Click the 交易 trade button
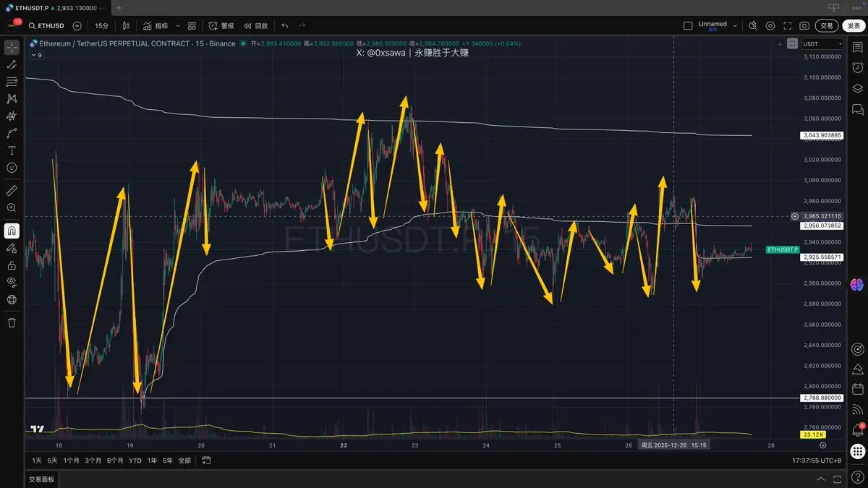868x488 pixels. (x=827, y=25)
